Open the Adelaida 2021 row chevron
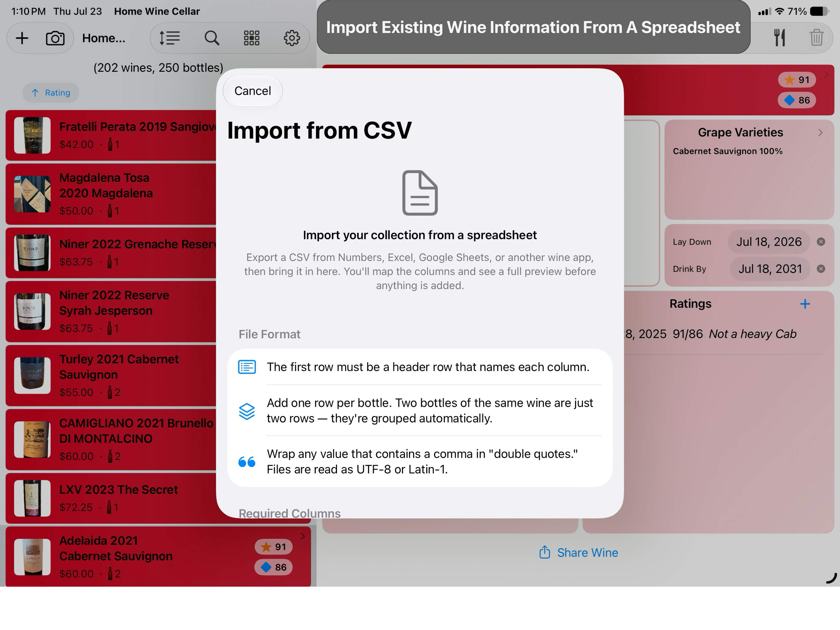This screenshot has width=840, height=630. click(x=303, y=536)
